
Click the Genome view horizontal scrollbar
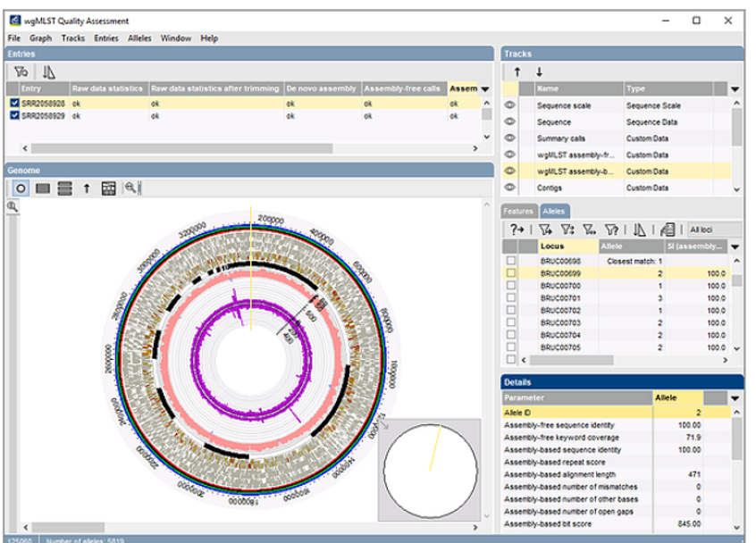68,527
